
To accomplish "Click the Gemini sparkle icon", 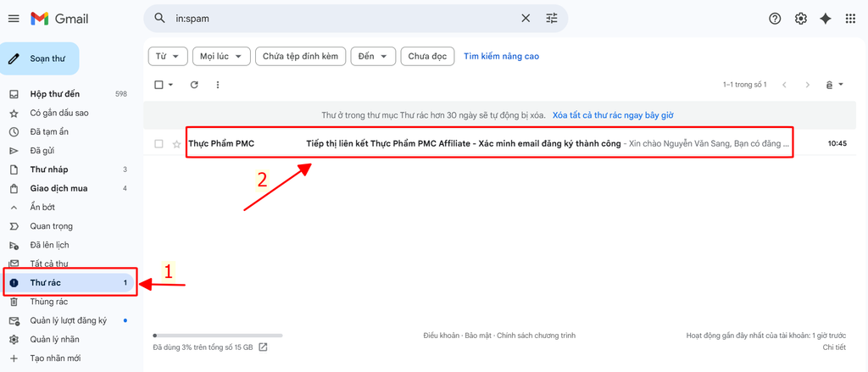I will tap(825, 19).
